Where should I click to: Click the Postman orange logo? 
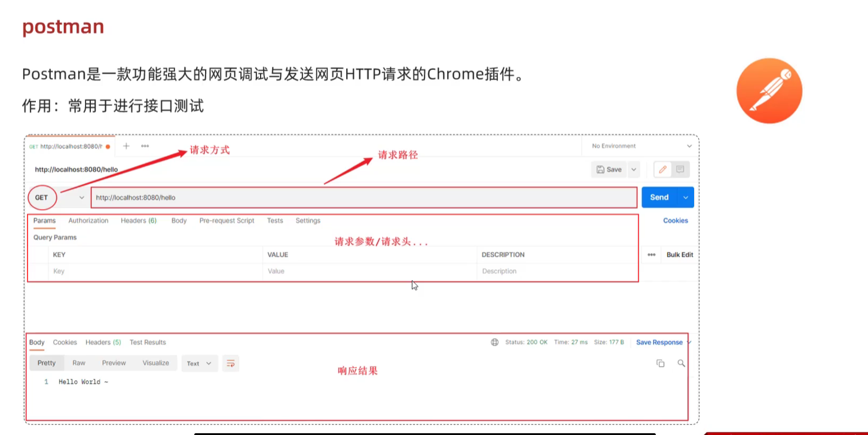pyautogui.click(x=769, y=91)
